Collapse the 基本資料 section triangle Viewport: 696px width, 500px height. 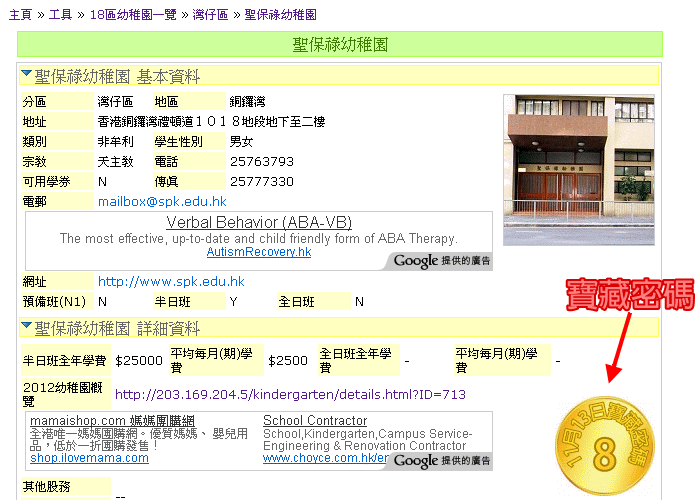pyautogui.click(x=26, y=73)
